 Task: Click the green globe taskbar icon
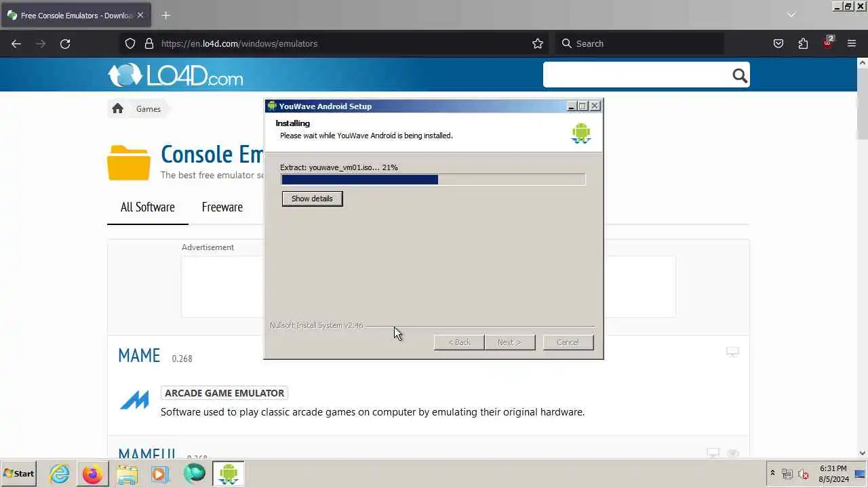tap(195, 473)
